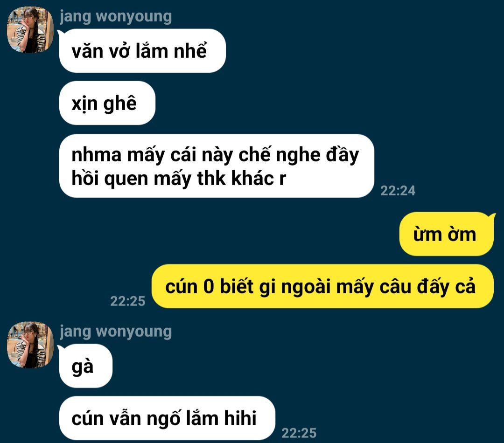Open jang wonyoung's top profile avatar

click(x=30, y=30)
